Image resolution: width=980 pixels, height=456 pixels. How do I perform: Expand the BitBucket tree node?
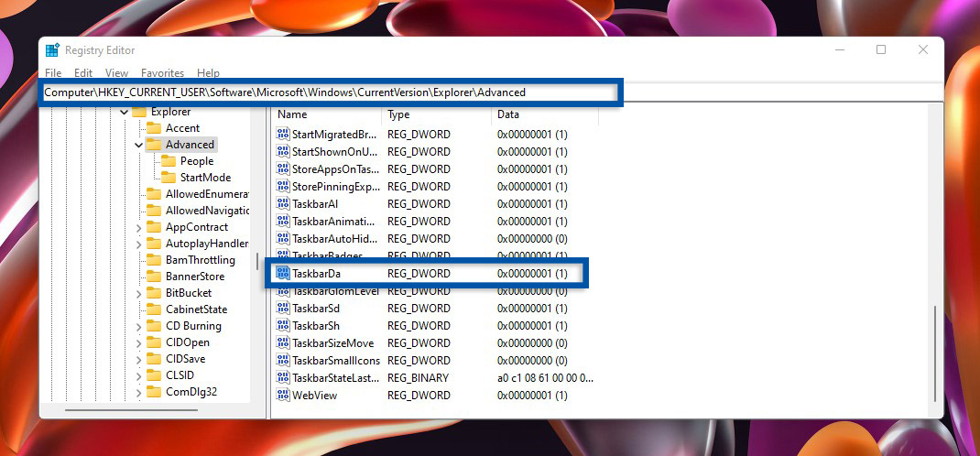coord(138,293)
